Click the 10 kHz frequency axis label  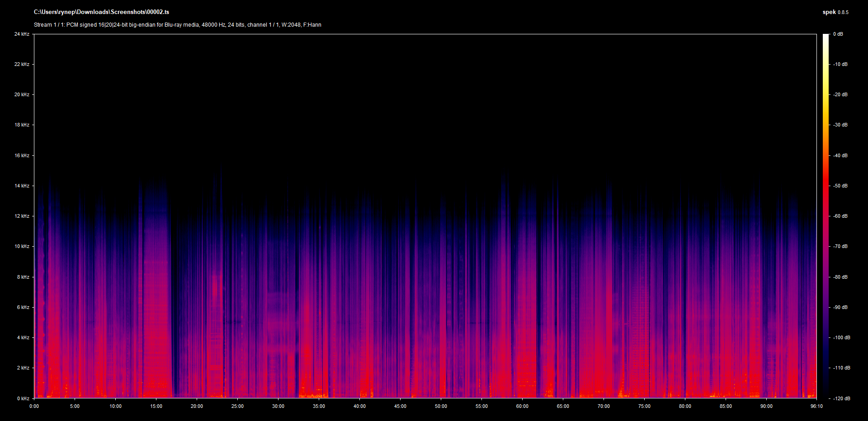coord(22,247)
